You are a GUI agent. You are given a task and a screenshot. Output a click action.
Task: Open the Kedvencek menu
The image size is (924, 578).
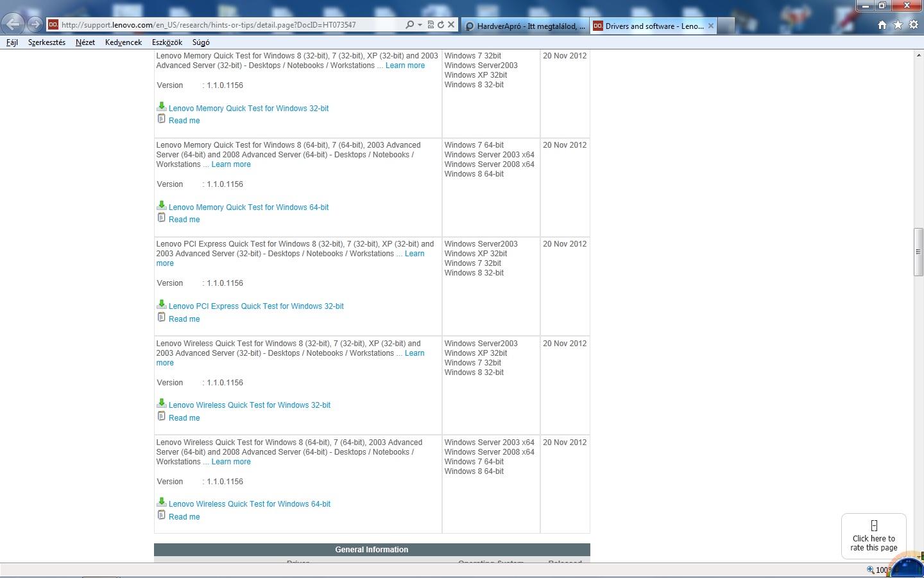coord(123,42)
